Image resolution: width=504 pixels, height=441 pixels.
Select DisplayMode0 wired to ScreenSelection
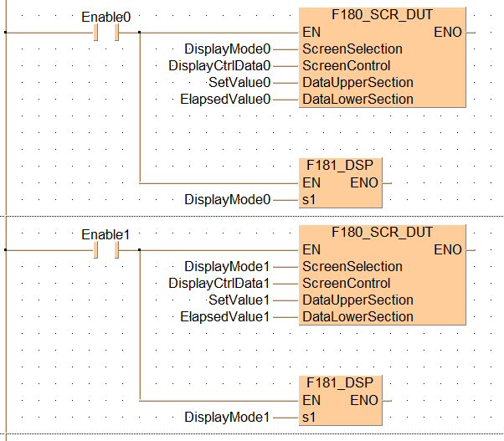pyautogui.click(x=228, y=49)
